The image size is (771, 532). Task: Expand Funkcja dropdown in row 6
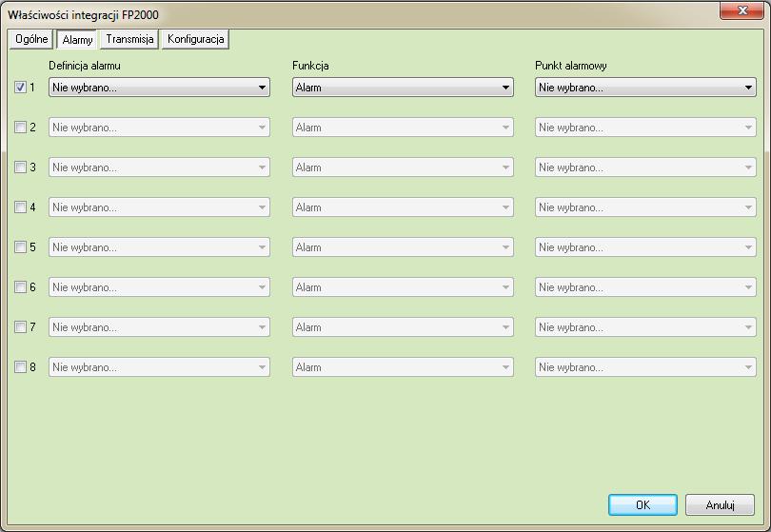(x=403, y=287)
